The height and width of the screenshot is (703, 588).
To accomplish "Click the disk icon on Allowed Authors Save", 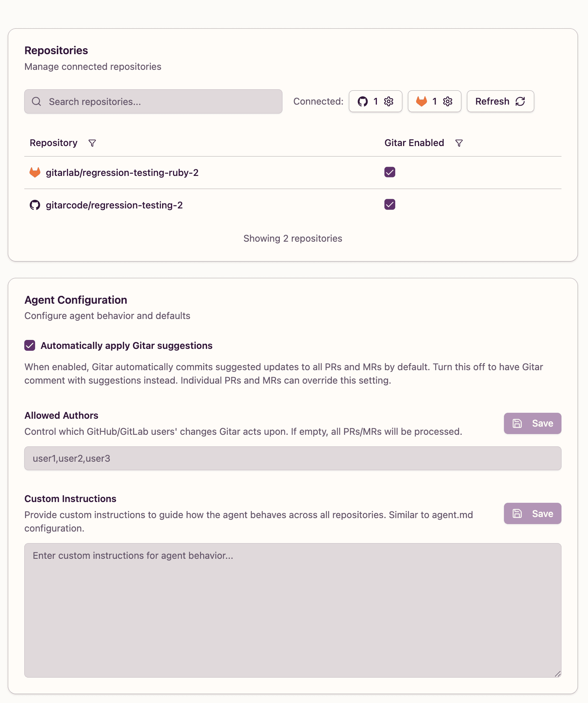I will [x=517, y=423].
